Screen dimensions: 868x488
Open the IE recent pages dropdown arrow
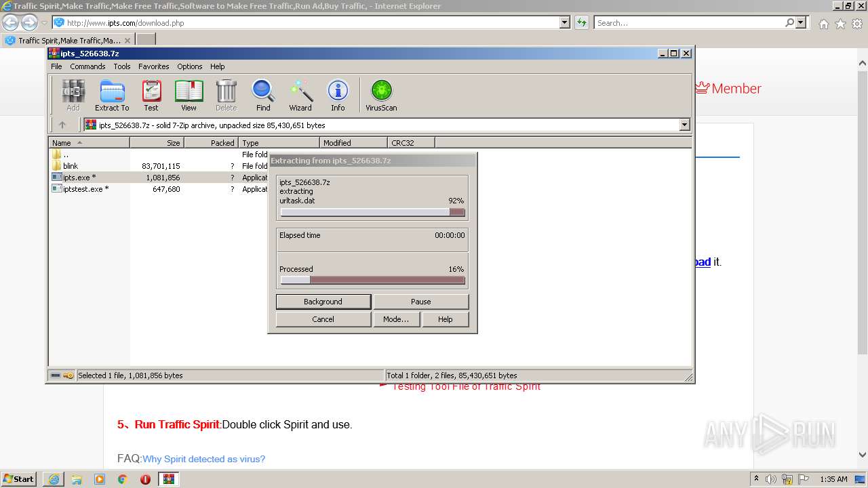point(44,23)
